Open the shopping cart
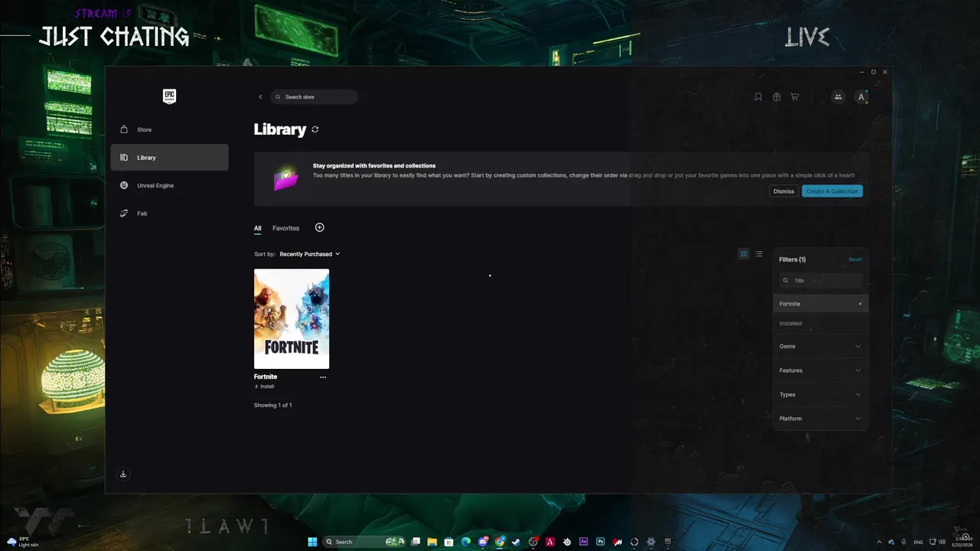 [x=795, y=97]
